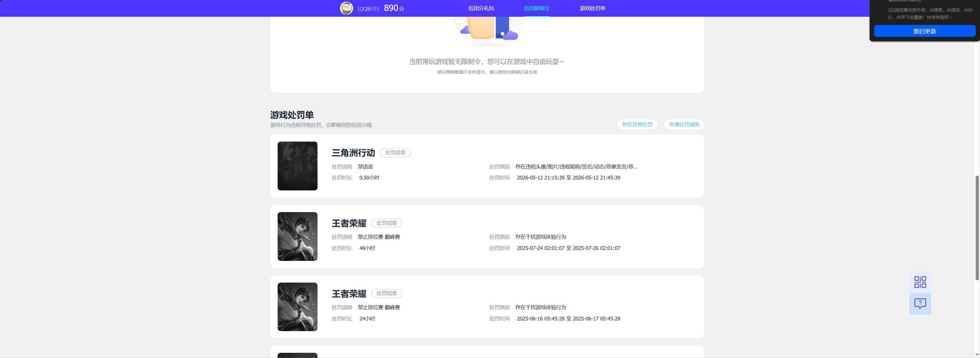Image resolution: width=980 pixels, height=358 pixels.
Task: Open the QR code icon on the right
Action: pos(920,282)
